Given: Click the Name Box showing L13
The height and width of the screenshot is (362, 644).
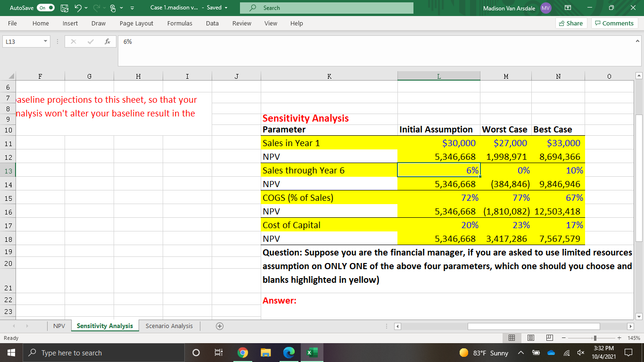Looking at the screenshot, I should 22,41.
